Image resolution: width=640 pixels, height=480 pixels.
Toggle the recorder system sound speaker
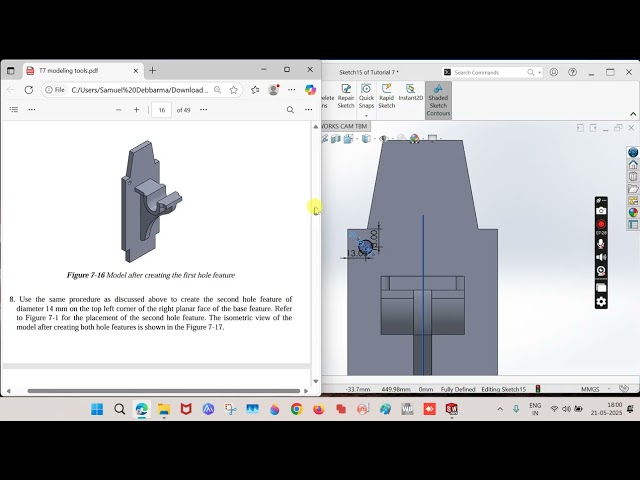tap(601, 257)
